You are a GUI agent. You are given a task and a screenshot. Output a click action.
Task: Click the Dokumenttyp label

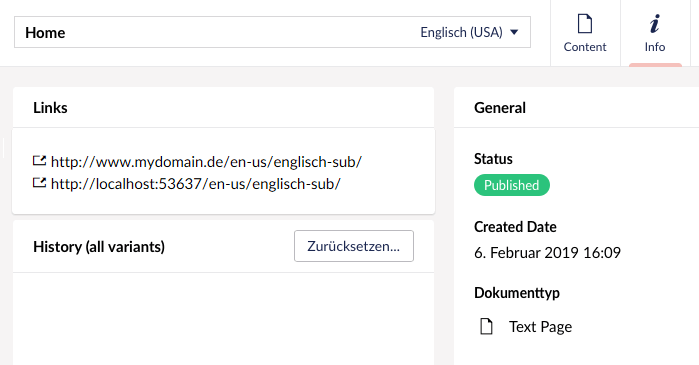517,293
